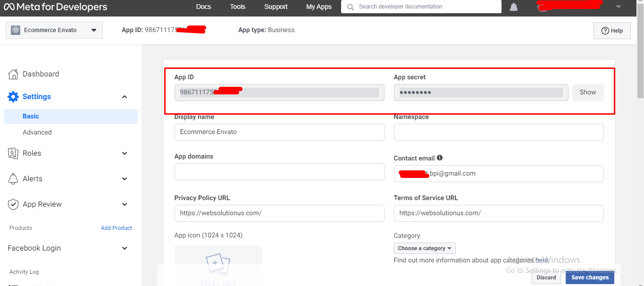Click the Alerts bell icon in sidebar
The height and width of the screenshot is (286, 644).
point(14,179)
